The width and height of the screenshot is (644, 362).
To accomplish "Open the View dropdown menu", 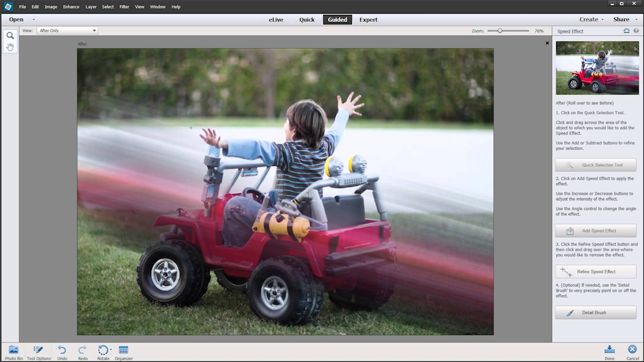I will tap(67, 31).
